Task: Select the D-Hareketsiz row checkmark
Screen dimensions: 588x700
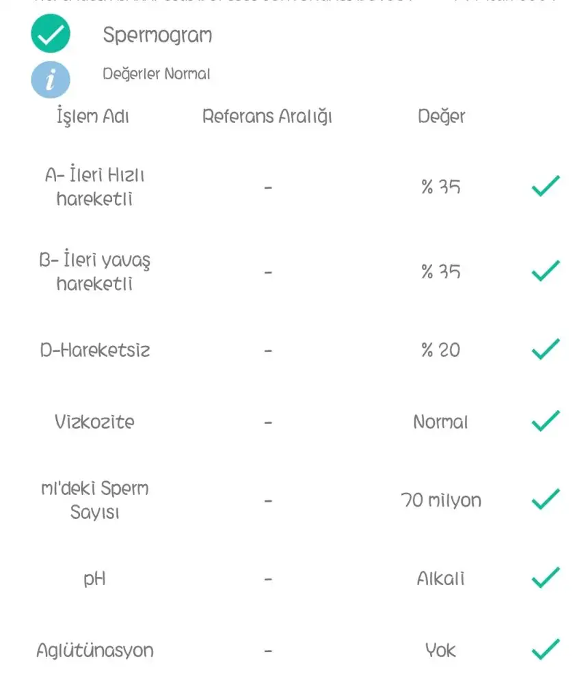Action: tap(546, 349)
